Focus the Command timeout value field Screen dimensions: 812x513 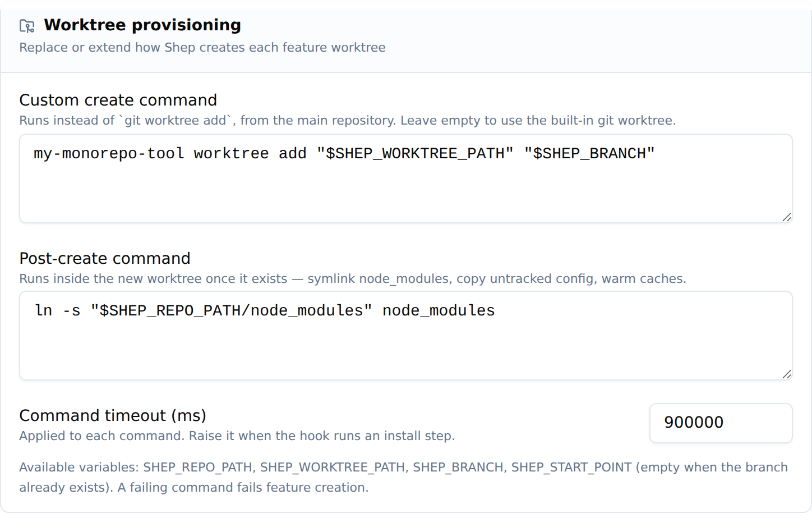click(721, 423)
